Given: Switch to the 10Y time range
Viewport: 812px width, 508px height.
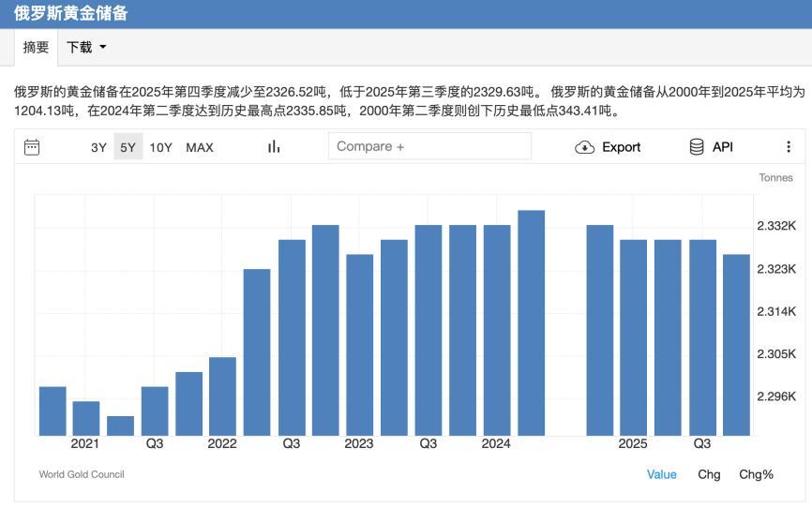Looking at the screenshot, I should tap(160, 147).
